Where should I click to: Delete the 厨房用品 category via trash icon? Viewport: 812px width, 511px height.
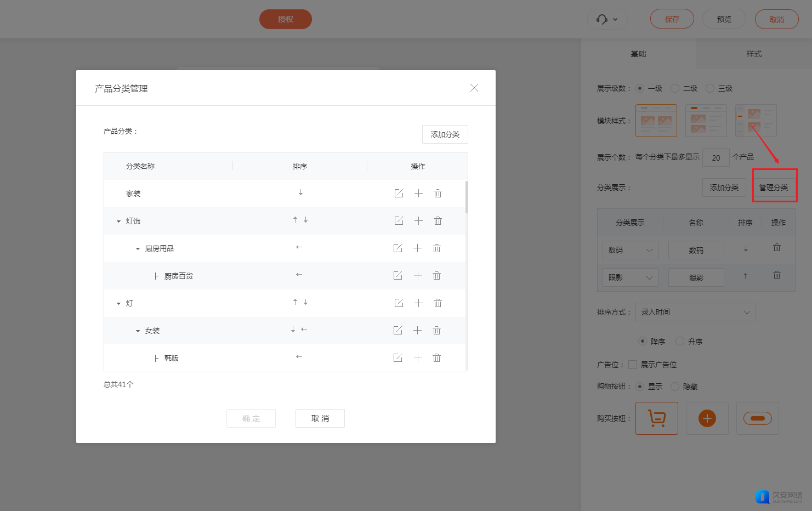437,248
